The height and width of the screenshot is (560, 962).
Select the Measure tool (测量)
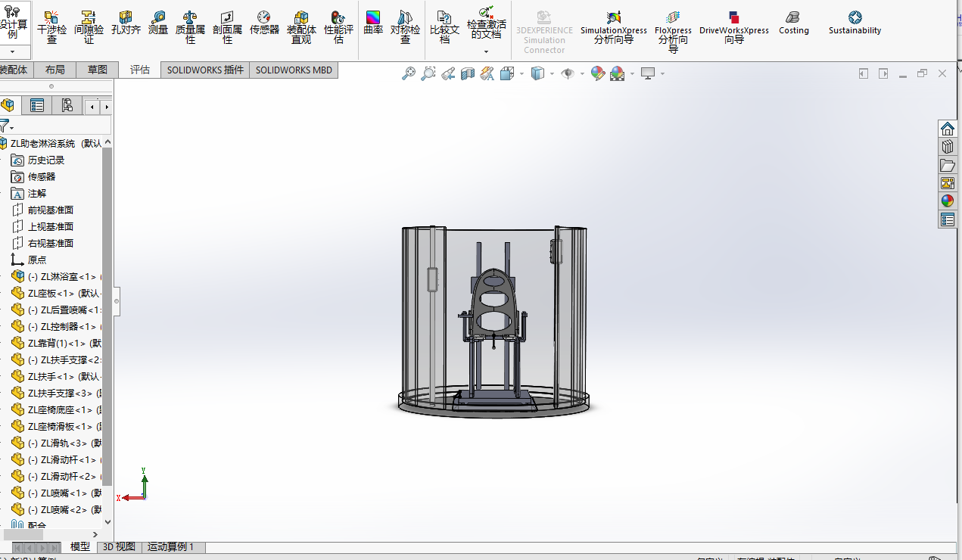coord(158,23)
